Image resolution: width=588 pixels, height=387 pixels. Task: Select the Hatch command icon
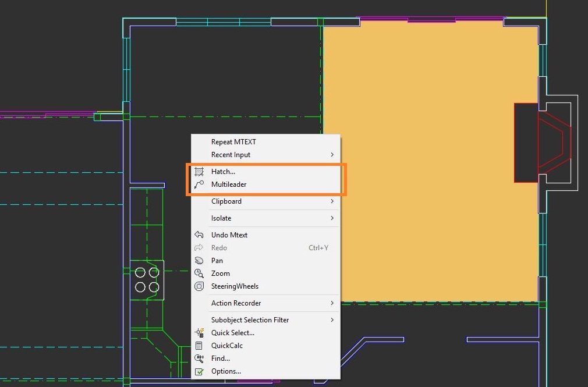pos(199,172)
